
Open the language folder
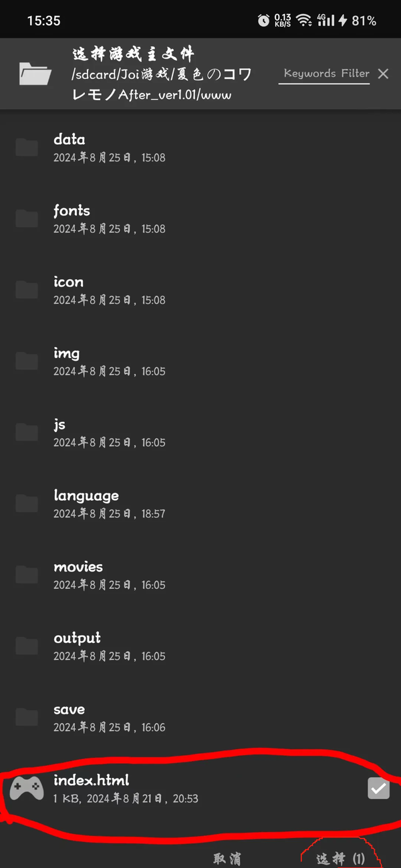(86, 496)
